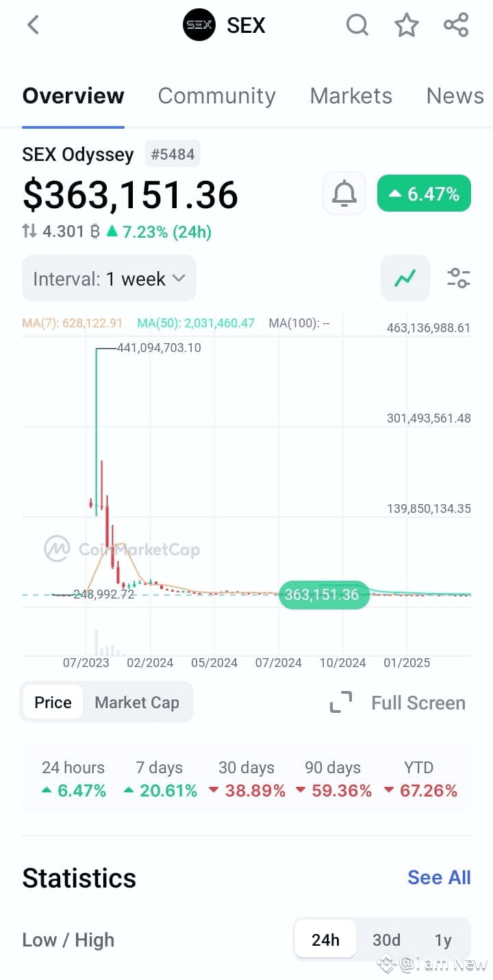Click the SEX coin logo
Viewport: 493px width, 980px height.
pyautogui.click(x=199, y=25)
